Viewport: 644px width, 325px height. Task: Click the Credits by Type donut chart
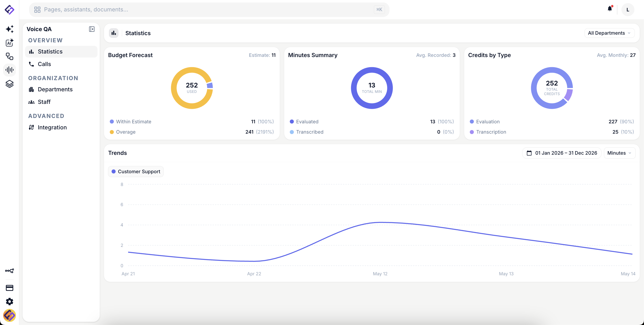(552, 88)
